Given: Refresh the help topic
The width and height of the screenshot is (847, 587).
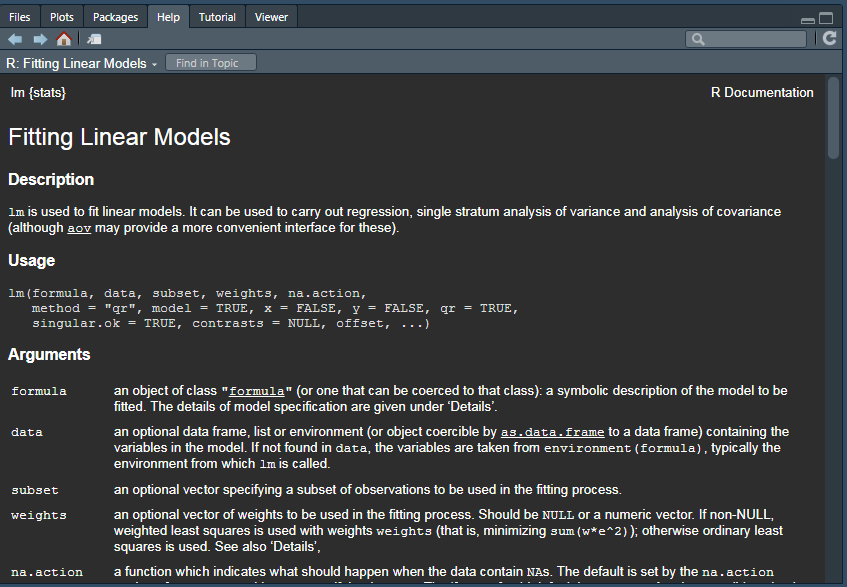Looking at the screenshot, I should [x=829, y=39].
